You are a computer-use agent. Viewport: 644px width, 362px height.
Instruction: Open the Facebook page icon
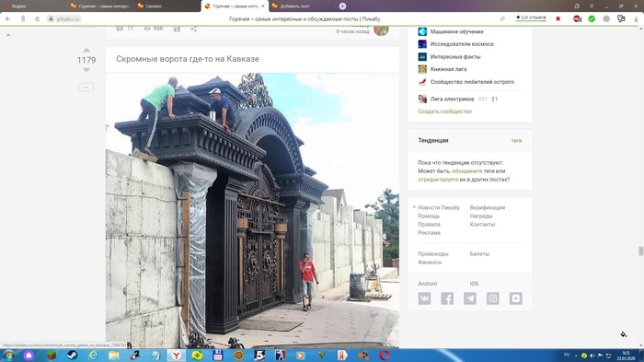click(447, 298)
